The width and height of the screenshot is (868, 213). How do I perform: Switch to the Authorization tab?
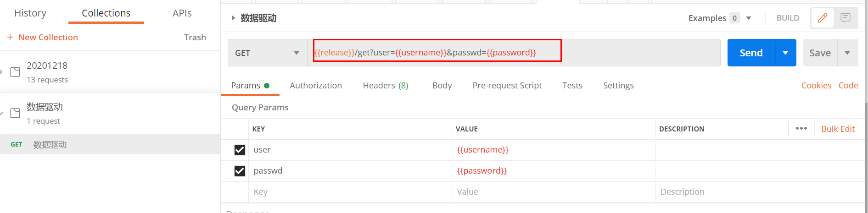tap(316, 86)
